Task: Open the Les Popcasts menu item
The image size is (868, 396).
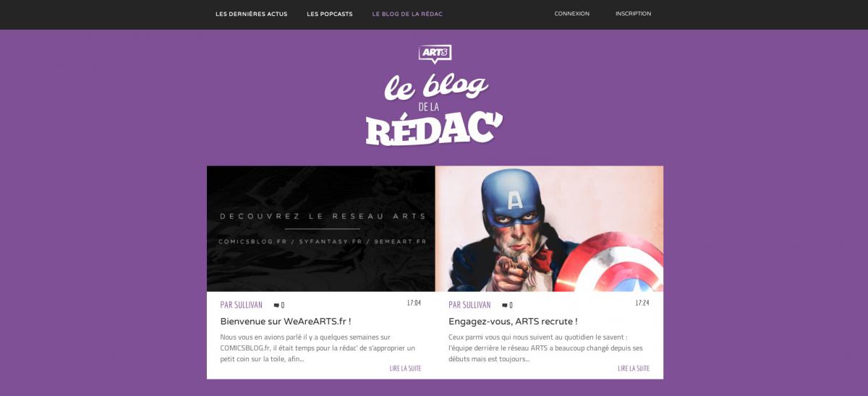Action: (330, 14)
